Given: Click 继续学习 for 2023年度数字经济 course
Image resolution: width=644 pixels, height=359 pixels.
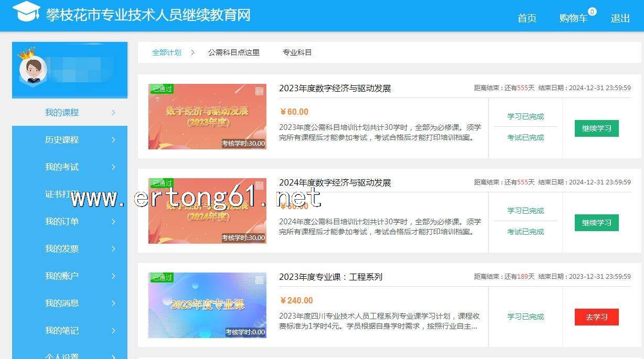Looking at the screenshot, I should [x=597, y=128].
